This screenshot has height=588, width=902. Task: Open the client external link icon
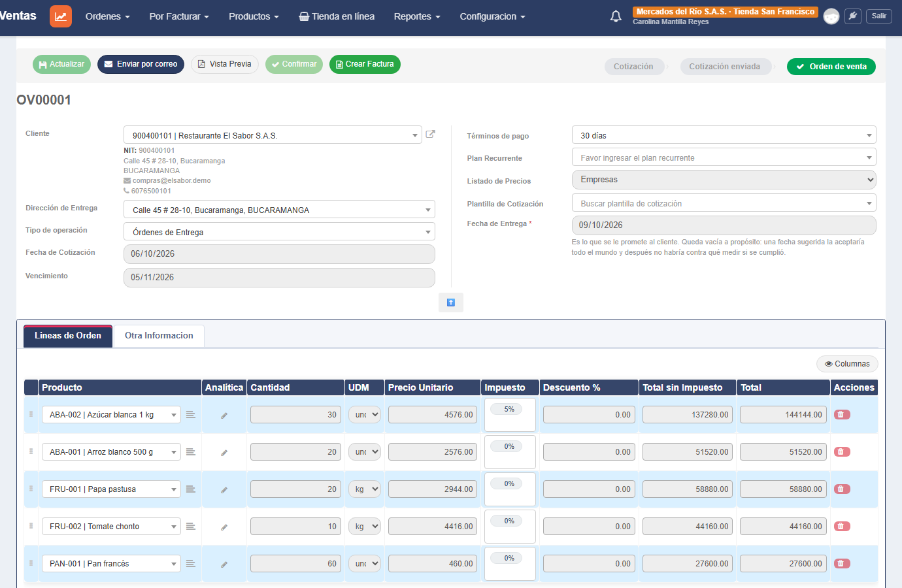pos(430,134)
